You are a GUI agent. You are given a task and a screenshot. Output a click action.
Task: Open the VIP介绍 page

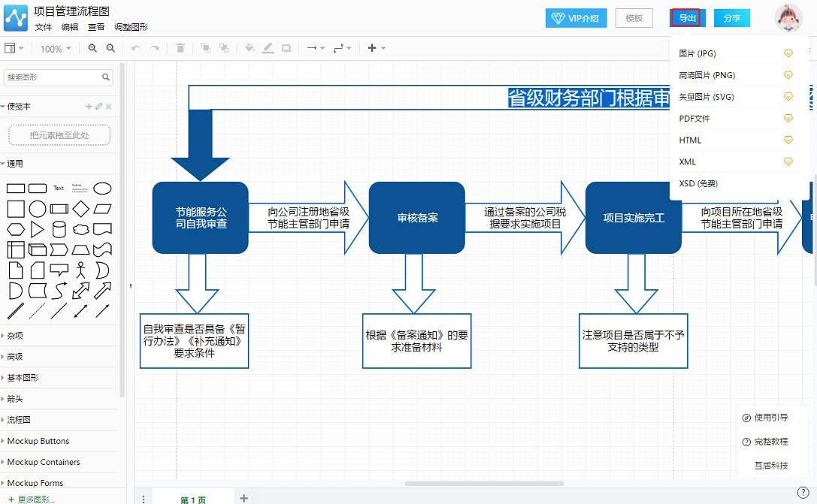click(x=576, y=17)
